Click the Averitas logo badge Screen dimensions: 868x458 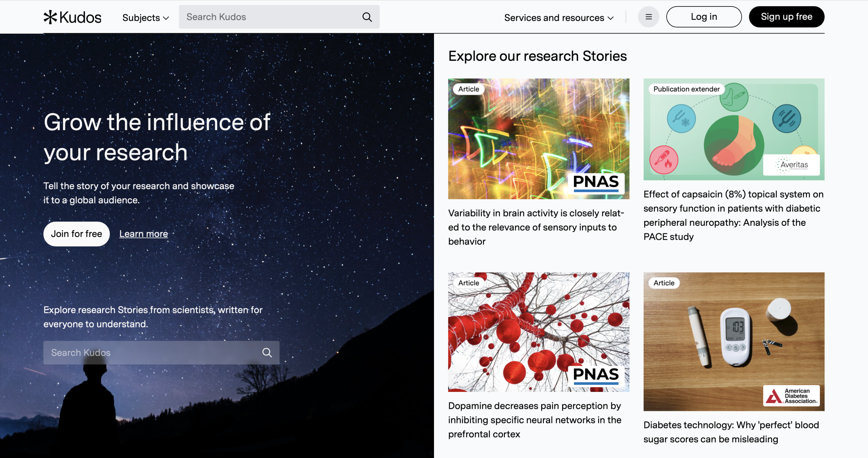tap(791, 165)
